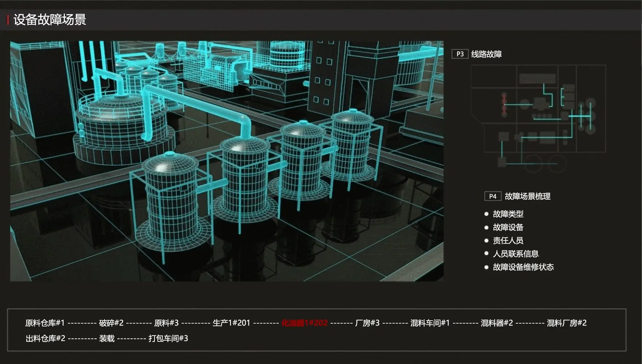642x364 pixels.
Task: Go to 混料厂房#2 node
Action: (567, 323)
